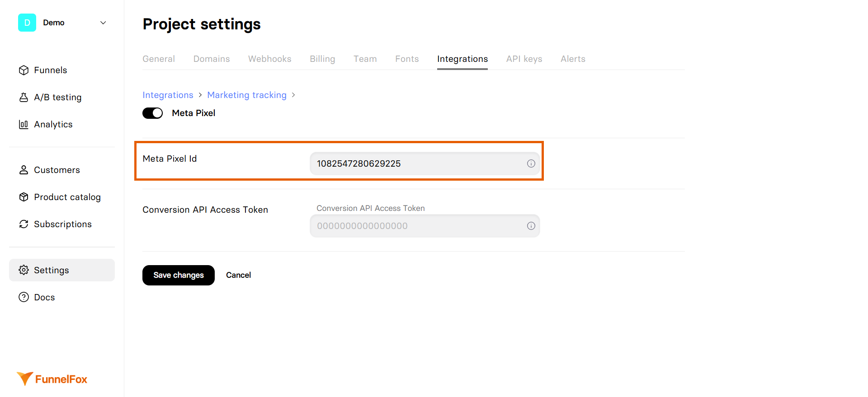Click the Settings gear icon
Viewport: 868px width, 397px height.
coord(24,270)
